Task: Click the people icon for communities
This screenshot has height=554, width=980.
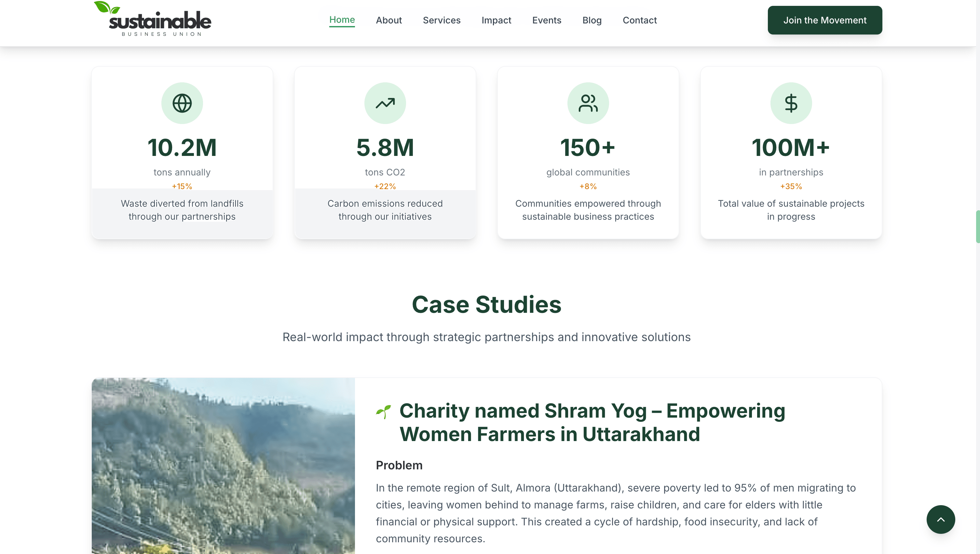Action: click(588, 103)
